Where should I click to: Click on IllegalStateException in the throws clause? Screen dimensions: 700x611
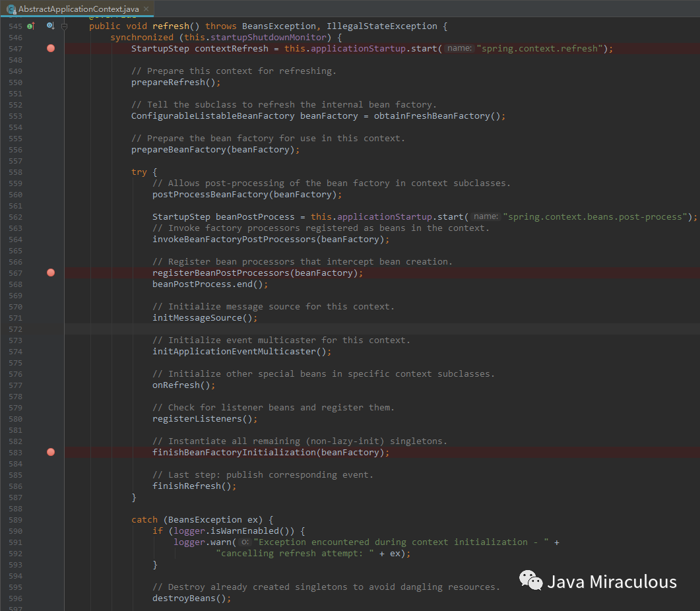pos(382,26)
